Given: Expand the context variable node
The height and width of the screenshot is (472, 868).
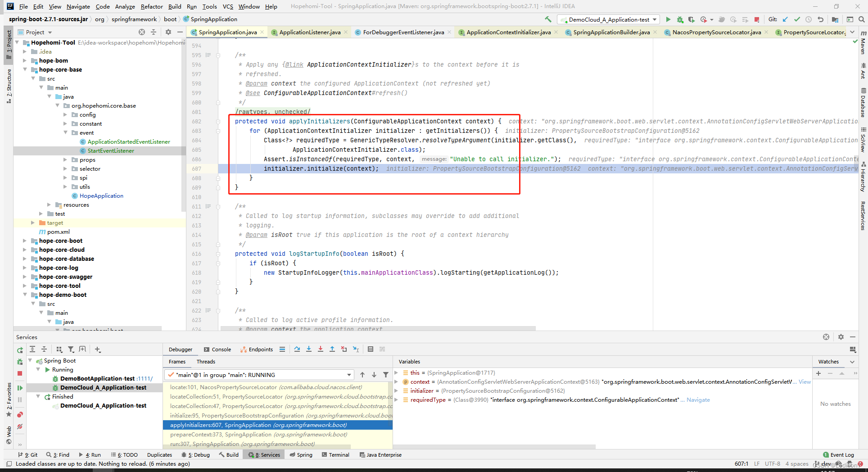Looking at the screenshot, I should [x=396, y=382].
